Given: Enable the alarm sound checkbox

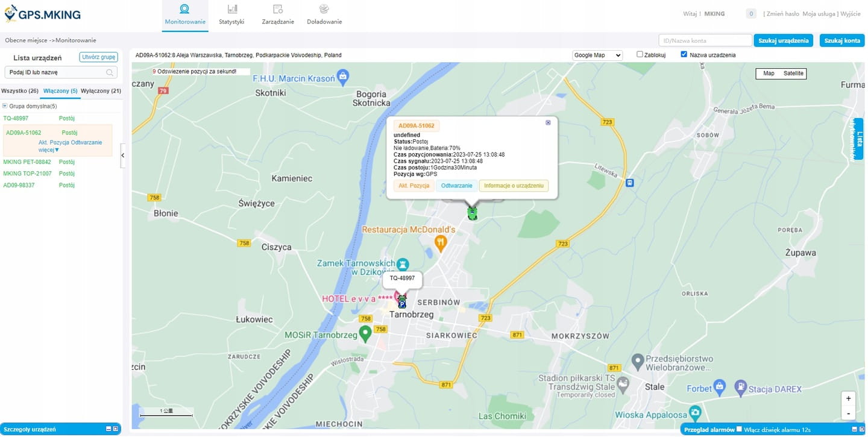Looking at the screenshot, I should [739, 429].
